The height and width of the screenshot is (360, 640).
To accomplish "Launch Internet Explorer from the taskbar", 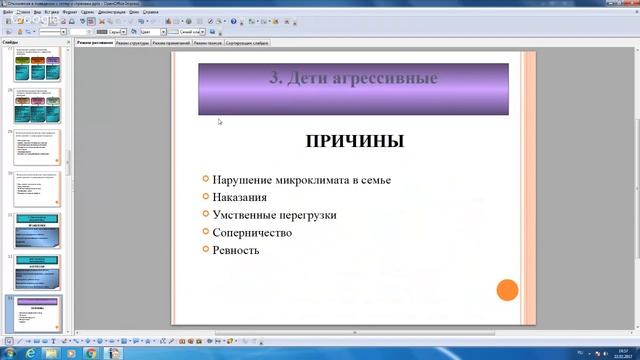I will [x=31, y=353].
